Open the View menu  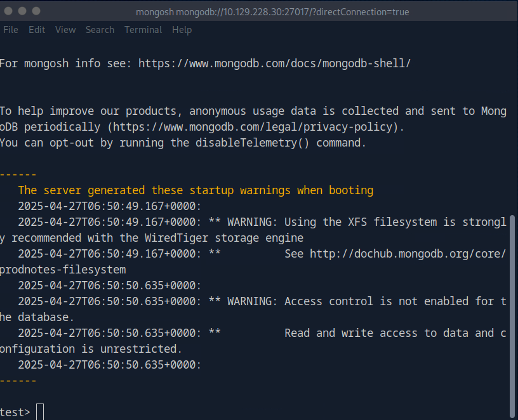point(65,30)
